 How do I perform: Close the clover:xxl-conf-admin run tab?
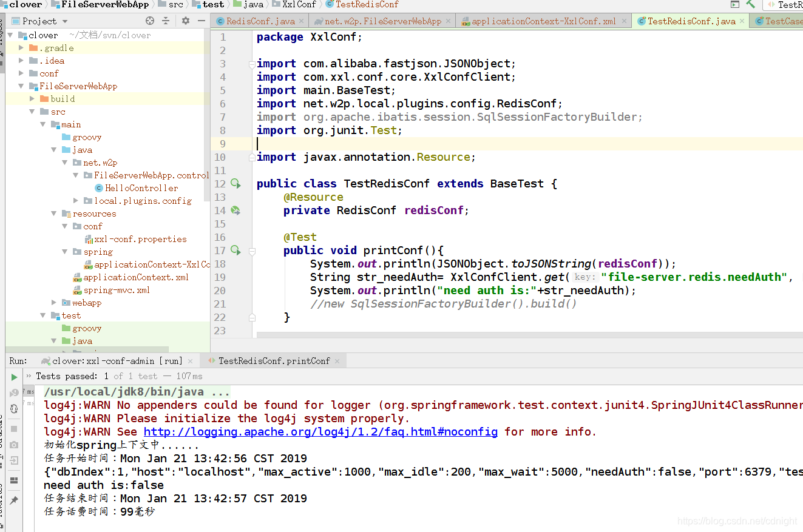click(190, 361)
